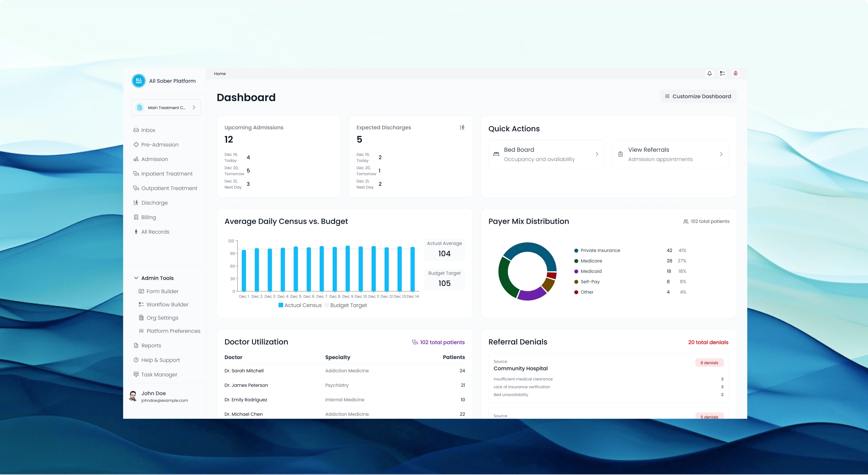Click the Bed Board chevron arrow
868x475 pixels.
click(597, 154)
